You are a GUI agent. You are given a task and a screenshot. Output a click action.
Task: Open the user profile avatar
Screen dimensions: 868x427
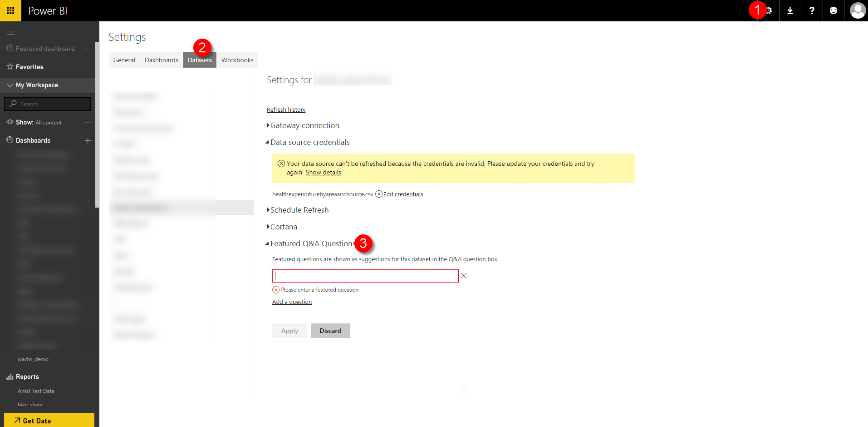(857, 10)
